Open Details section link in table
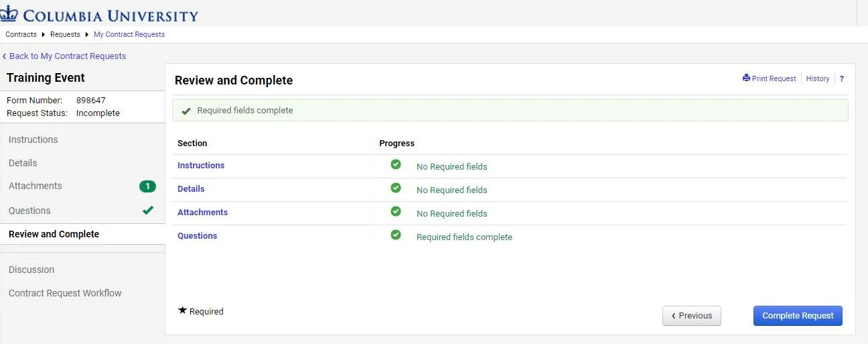This screenshot has height=344, width=868. tap(191, 188)
